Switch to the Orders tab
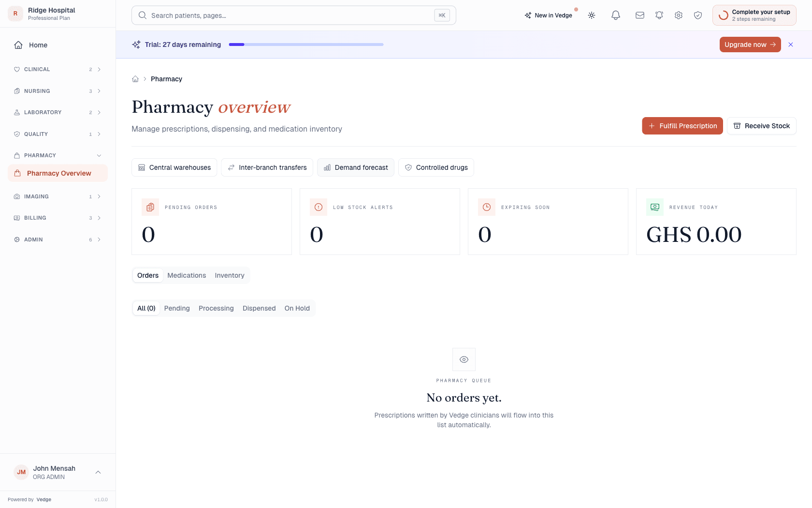812x508 pixels. (148, 275)
